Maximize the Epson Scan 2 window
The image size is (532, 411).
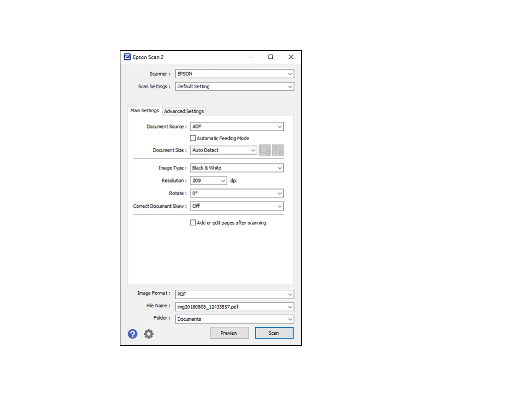click(x=271, y=57)
